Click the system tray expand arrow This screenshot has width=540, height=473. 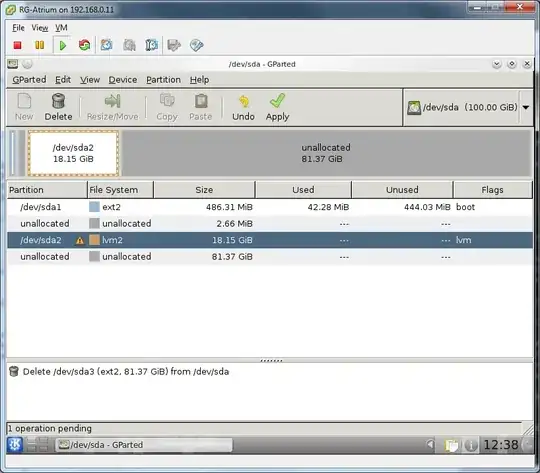pos(430,444)
